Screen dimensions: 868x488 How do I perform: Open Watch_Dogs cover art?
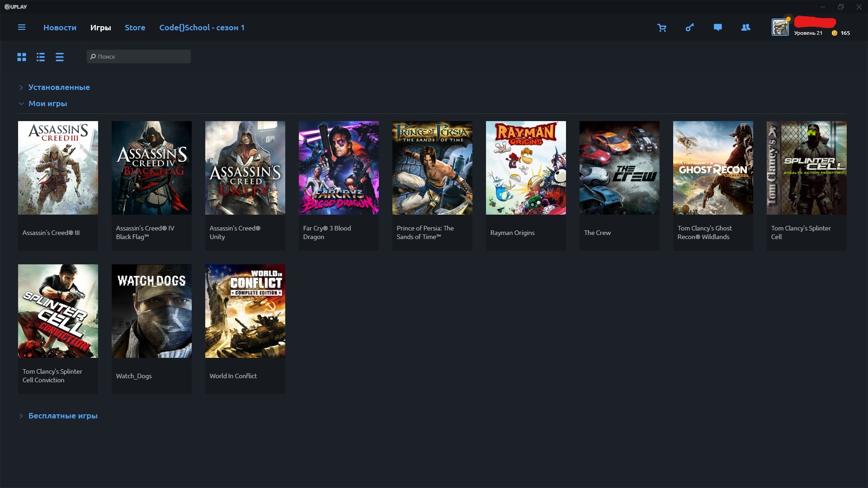pos(151,311)
